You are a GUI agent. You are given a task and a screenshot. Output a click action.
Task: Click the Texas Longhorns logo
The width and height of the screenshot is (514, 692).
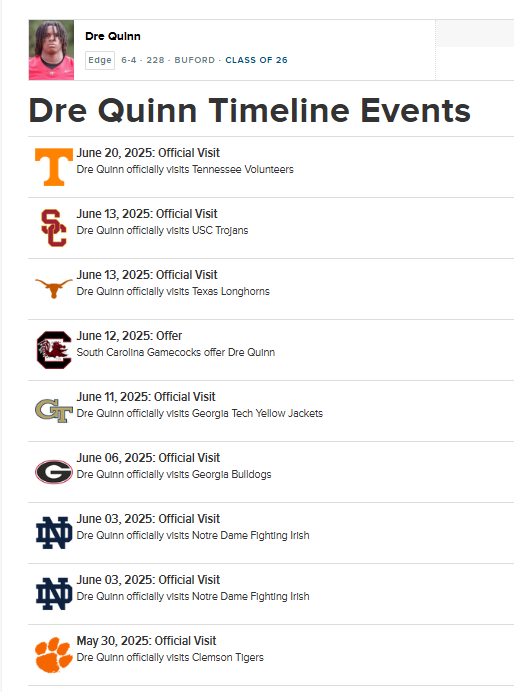54,289
